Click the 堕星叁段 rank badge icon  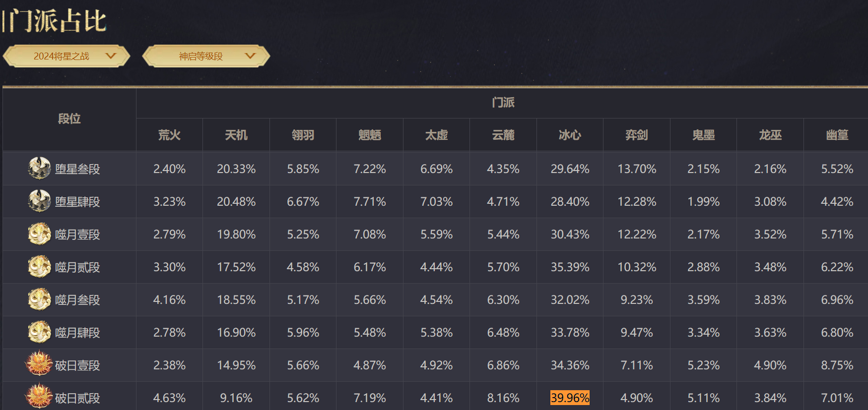(39, 169)
